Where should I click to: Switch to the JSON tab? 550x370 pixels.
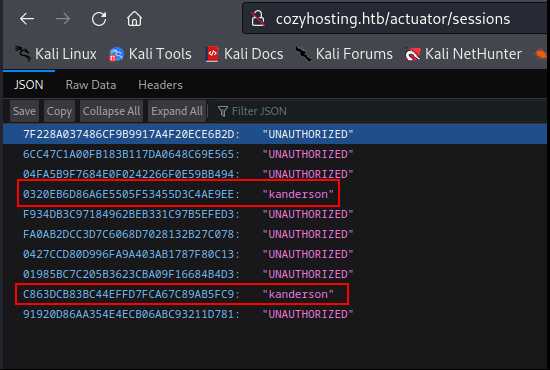point(29,85)
